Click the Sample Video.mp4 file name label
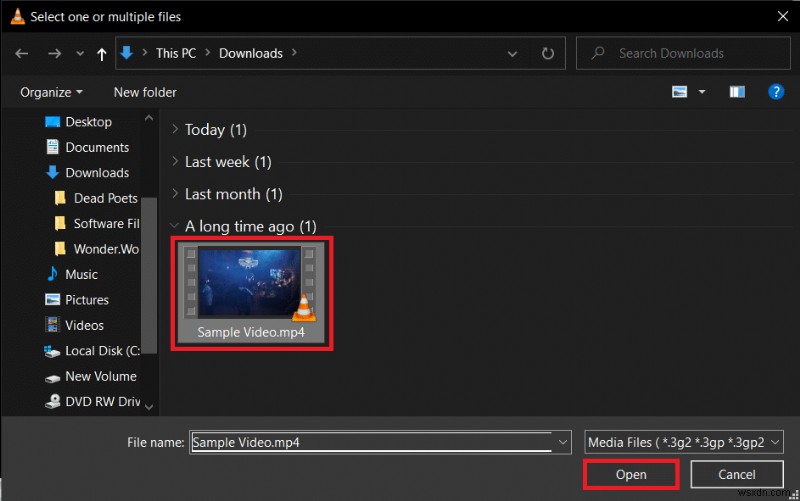Screen dimensions: 800x501 pyautogui.click(x=251, y=333)
